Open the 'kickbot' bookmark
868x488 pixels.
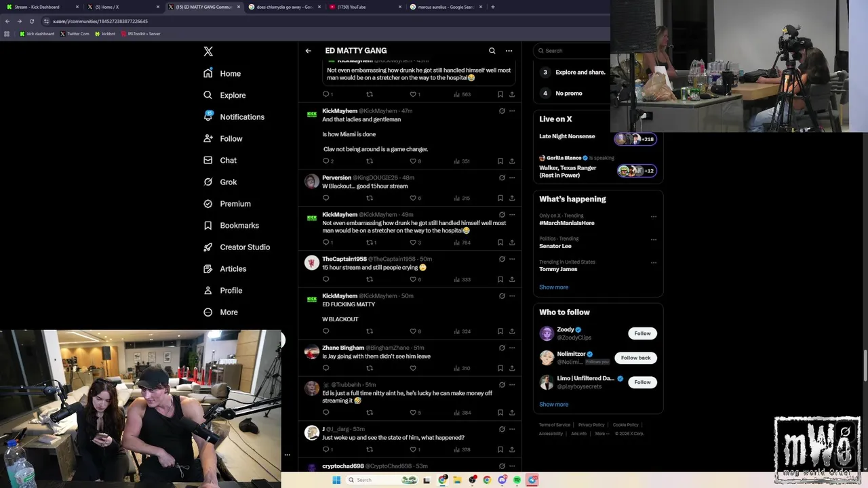(105, 33)
